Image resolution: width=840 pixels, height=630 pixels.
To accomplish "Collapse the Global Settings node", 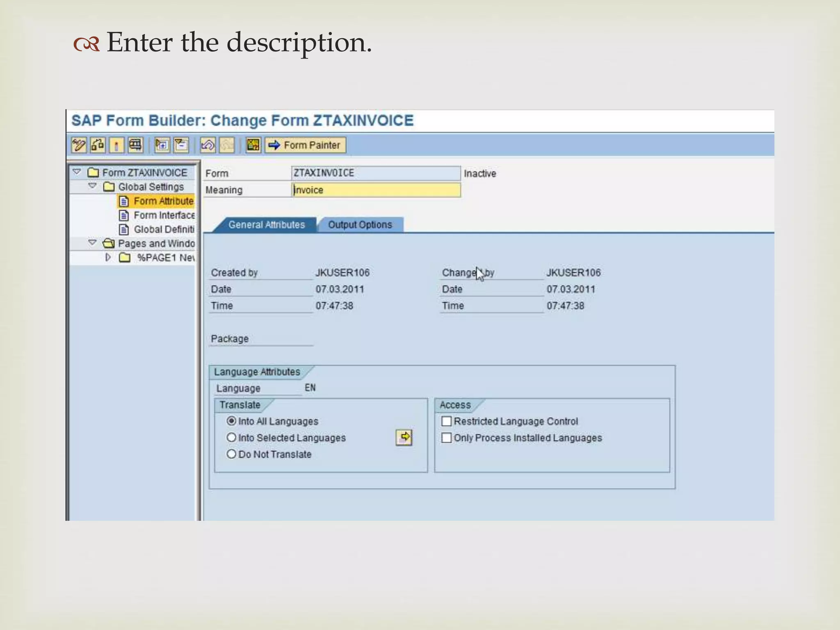I will [93, 186].
